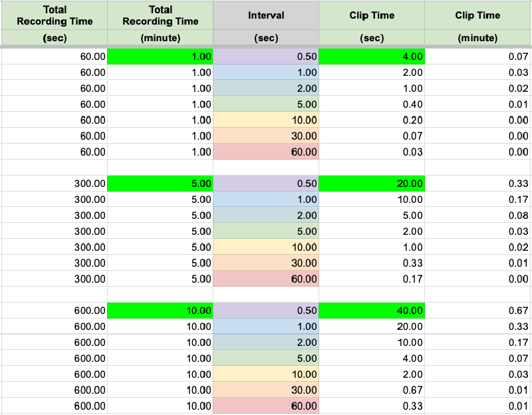This screenshot has height=415, width=532.
Task: Click Interval "10.00" in the 60.00 recording group
Action: pyautogui.click(x=266, y=120)
